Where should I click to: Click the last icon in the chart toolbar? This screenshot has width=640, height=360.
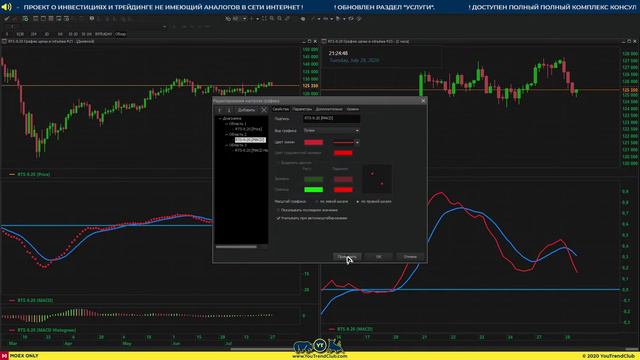click(359, 19)
